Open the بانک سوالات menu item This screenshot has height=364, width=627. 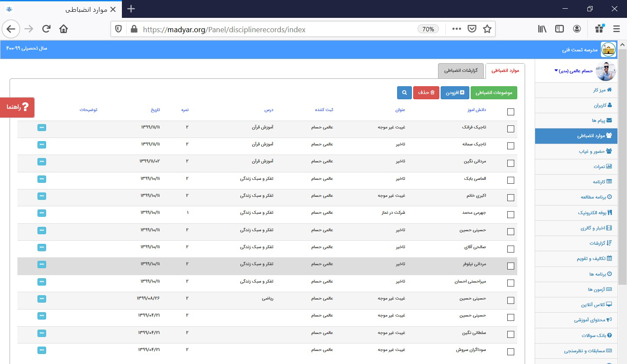pos(576,336)
